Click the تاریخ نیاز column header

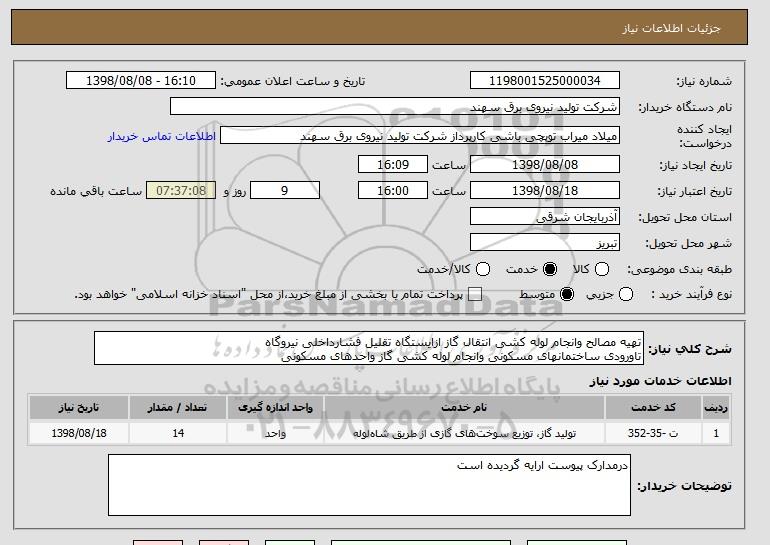click(x=79, y=408)
